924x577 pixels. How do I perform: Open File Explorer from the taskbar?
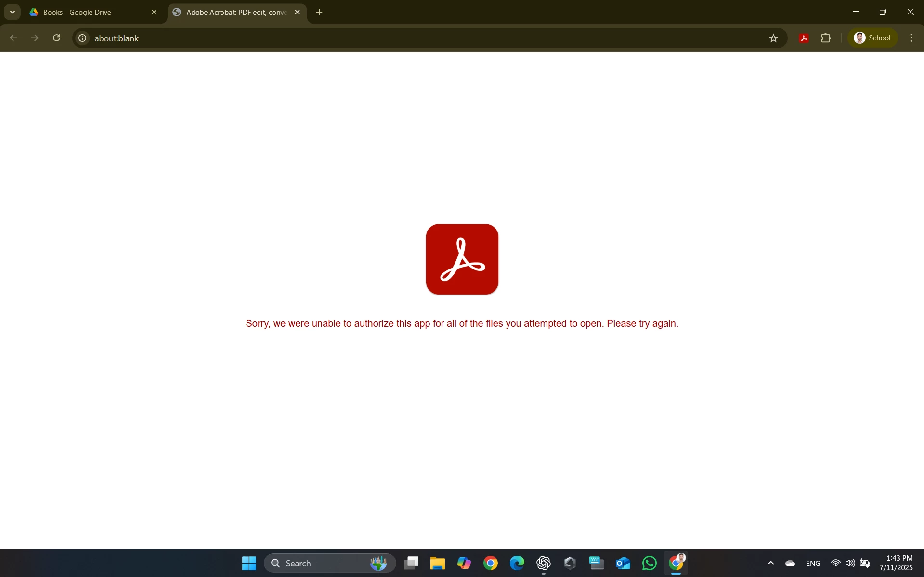pos(438,563)
